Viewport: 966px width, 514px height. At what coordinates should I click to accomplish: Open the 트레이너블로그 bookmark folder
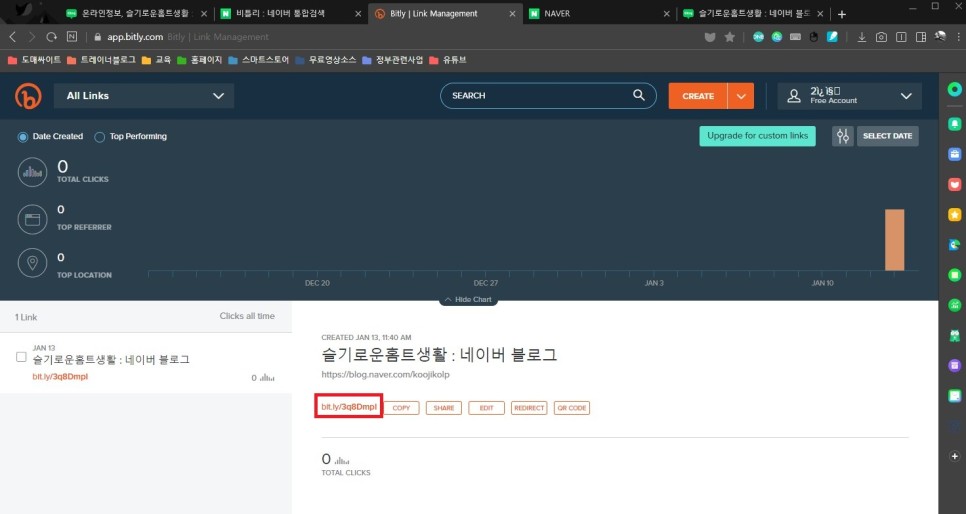click(x=101, y=60)
